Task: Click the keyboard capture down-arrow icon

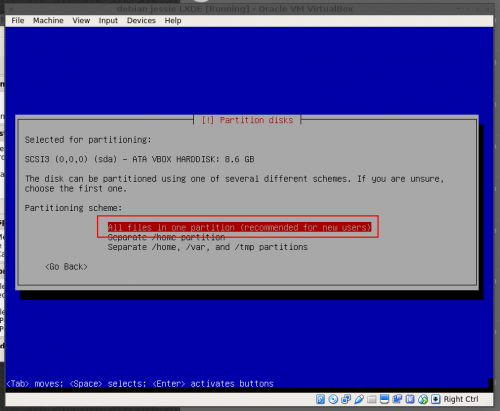Action: 436,399
